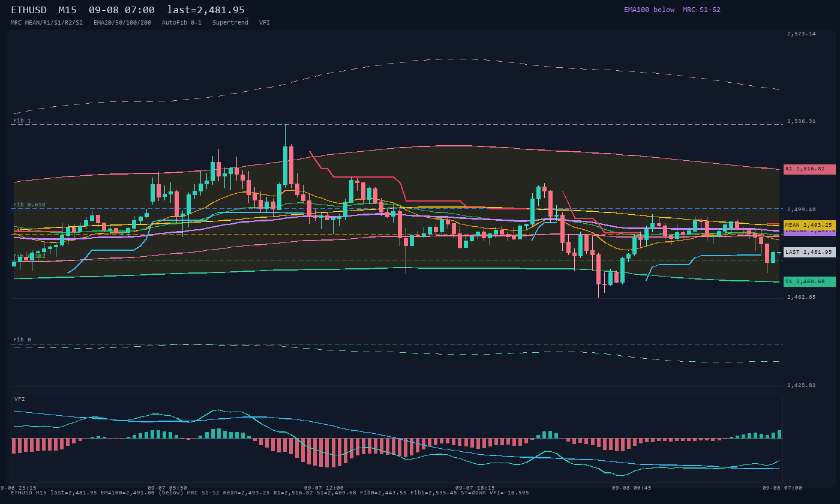Image resolution: width=840 pixels, height=504 pixels.
Task: Click the LAST 2,481.95 price tag
Action: pyautogui.click(x=809, y=252)
